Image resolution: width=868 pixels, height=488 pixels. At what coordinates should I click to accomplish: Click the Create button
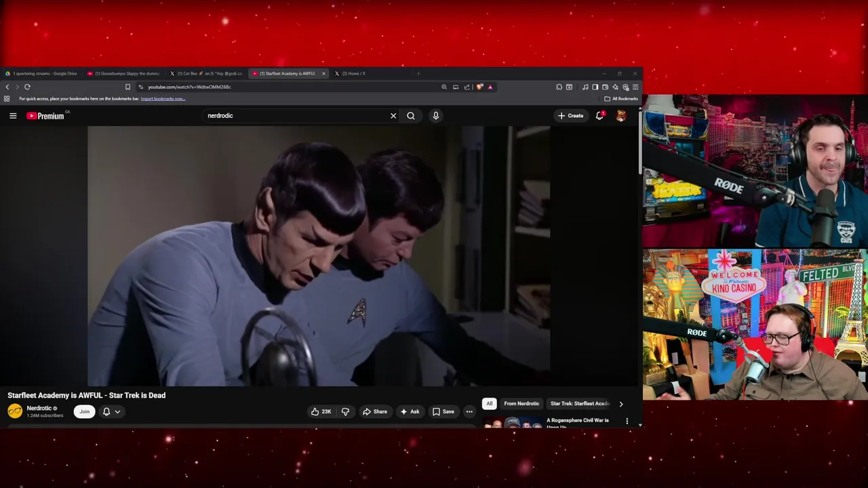click(570, 116)
